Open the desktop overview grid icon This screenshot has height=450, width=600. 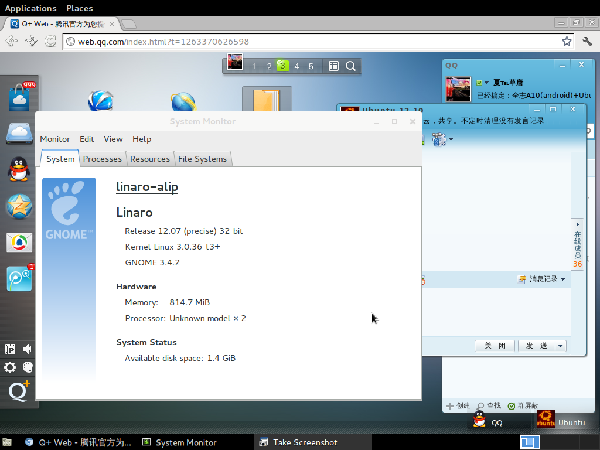tap(334, 66)
